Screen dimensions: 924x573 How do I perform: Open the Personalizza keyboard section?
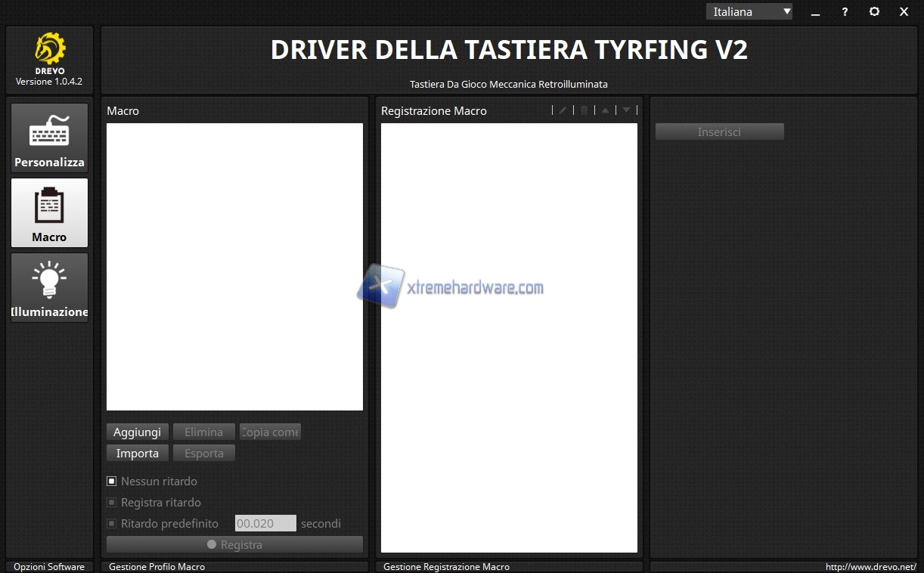tap(49, 138)
